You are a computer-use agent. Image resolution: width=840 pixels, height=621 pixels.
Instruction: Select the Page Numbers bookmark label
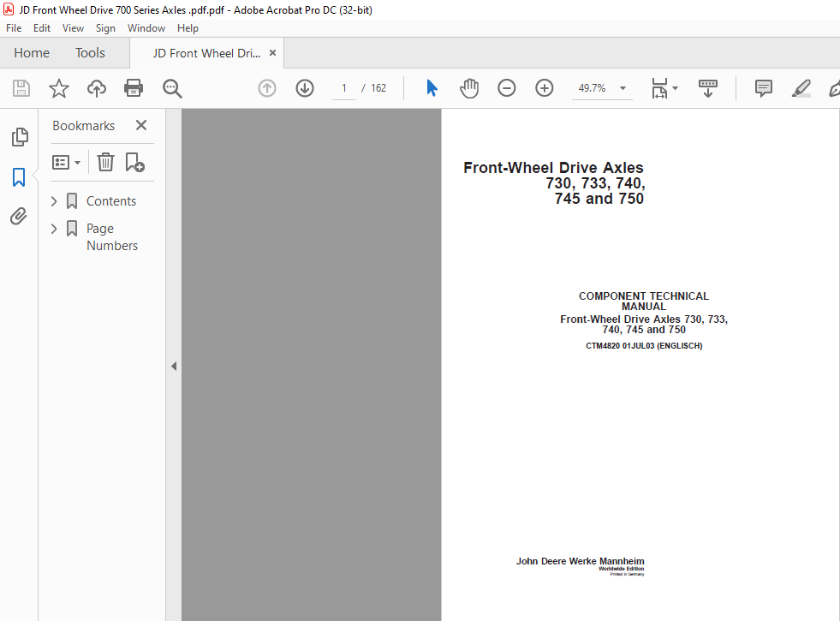click(x=112, y=237)
